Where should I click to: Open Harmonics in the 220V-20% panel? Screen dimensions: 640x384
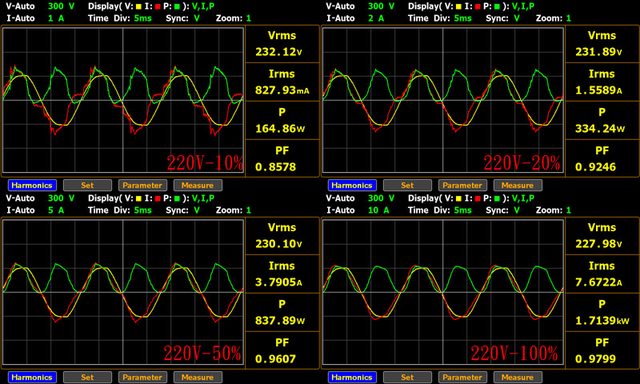352,185
